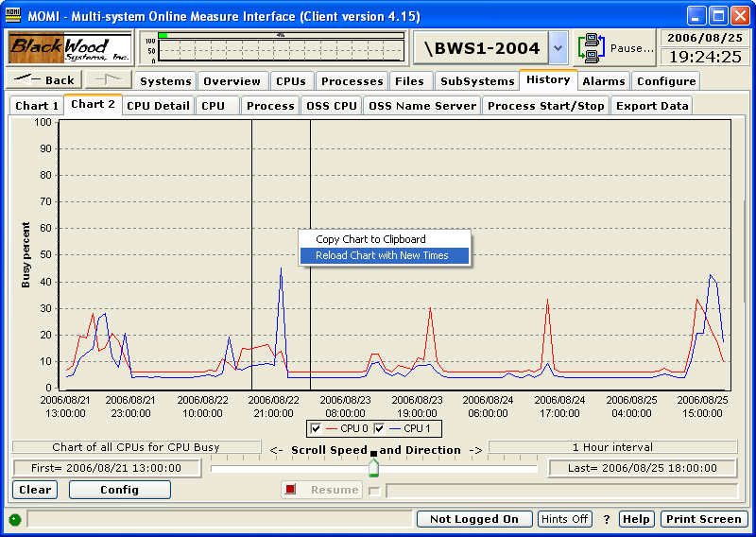The width and height of the screenshot is (756, 537).
Task: Click the Not Logged On button
Action: pyautogui.click(x=474, y=519)
